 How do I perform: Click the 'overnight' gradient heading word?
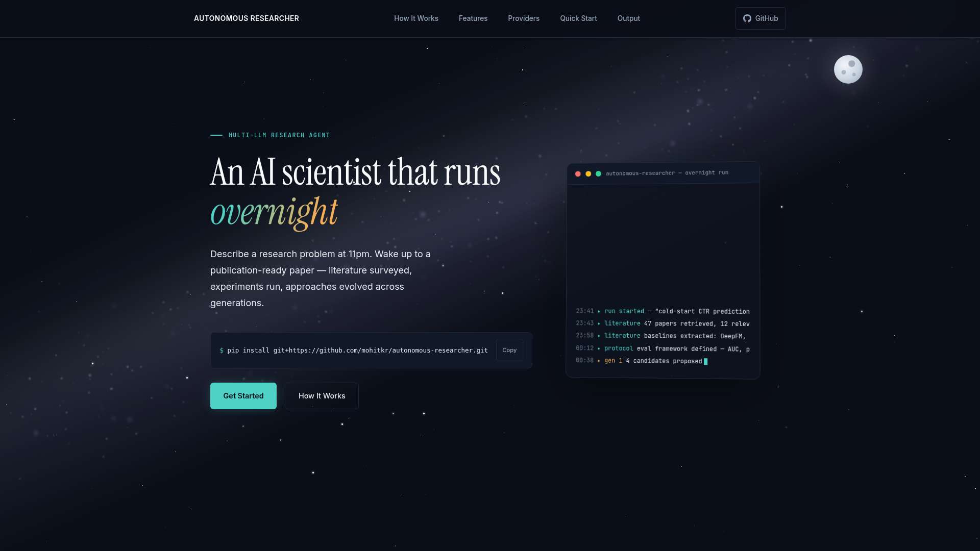[x=274, y=212]
